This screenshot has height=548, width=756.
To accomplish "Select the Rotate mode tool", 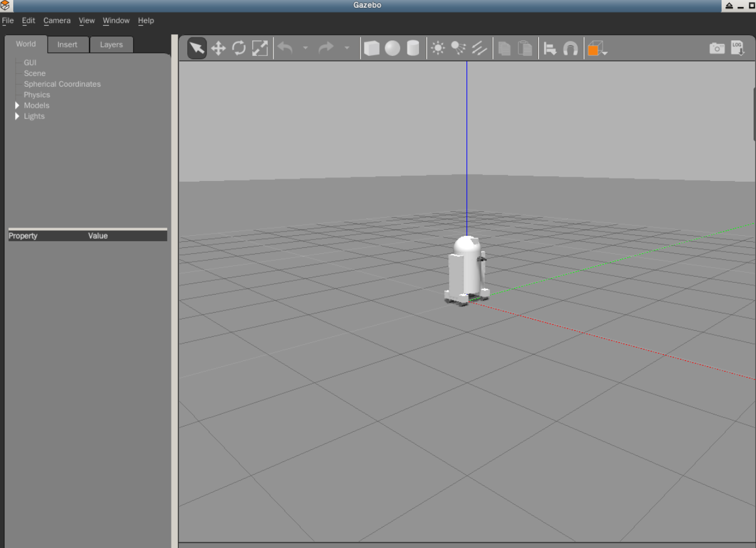I will tap(239, 49).
